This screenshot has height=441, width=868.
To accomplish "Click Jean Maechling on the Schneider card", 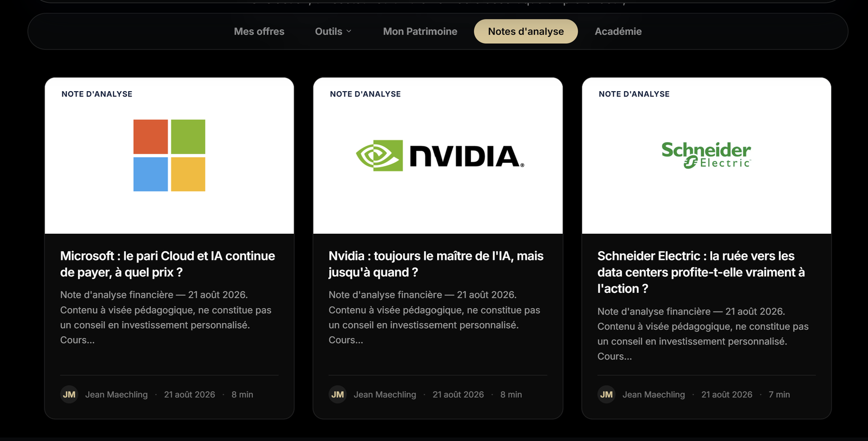I will [653, 395].
